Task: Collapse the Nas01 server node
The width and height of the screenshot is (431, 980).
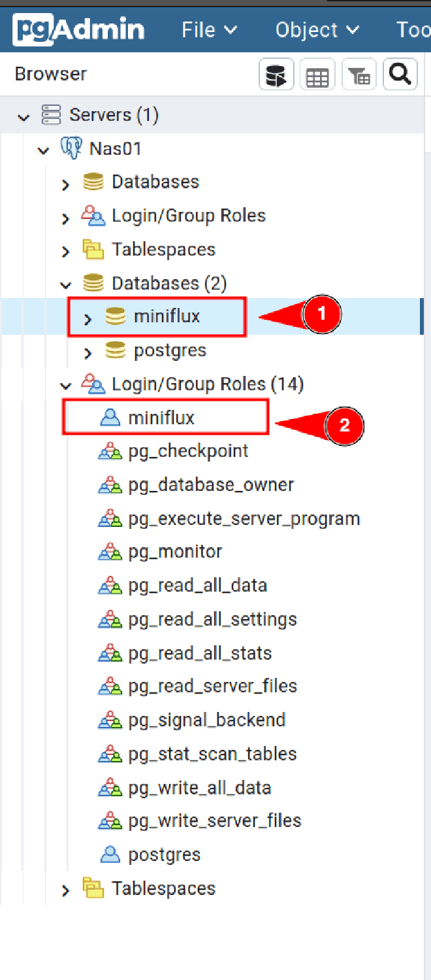Action: [x=44, y=150]
